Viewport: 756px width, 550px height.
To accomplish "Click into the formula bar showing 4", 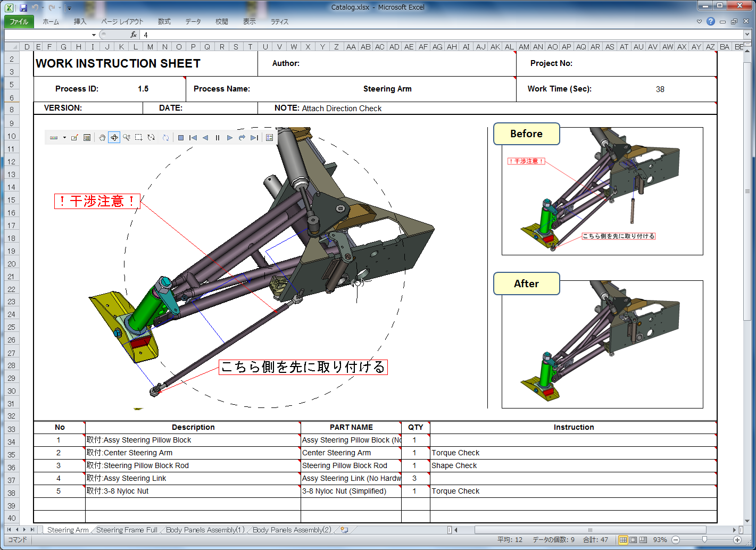I will point(442,35).
